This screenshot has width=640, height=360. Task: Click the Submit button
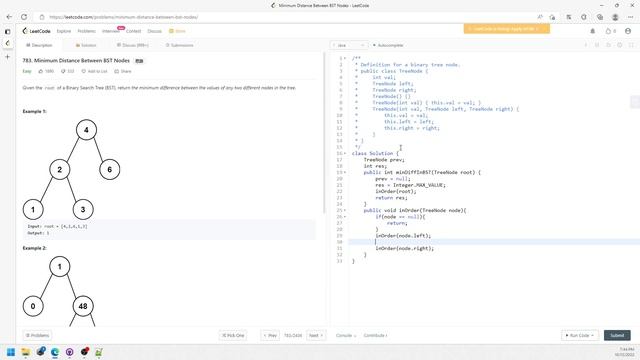[x=617, y=336]
